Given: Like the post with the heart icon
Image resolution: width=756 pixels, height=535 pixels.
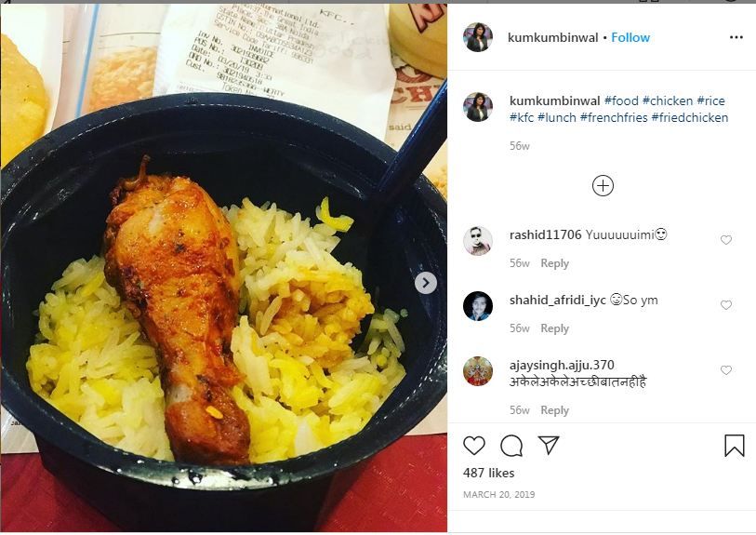Looking at the screenshot, I should point(474,446).
